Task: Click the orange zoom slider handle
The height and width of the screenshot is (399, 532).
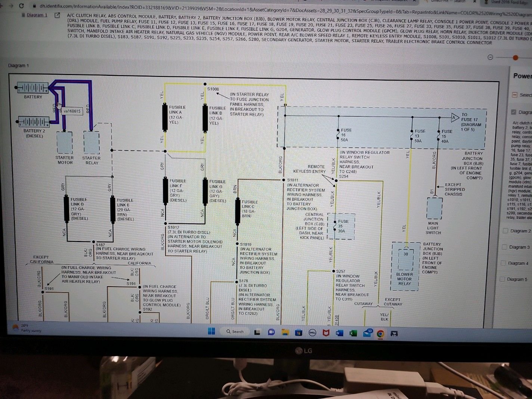Action: (516, 58)
